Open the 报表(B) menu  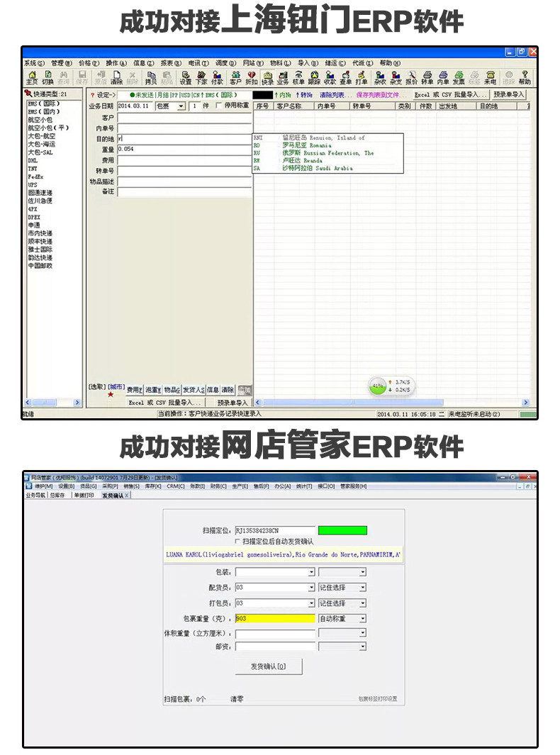pos(171,63)
